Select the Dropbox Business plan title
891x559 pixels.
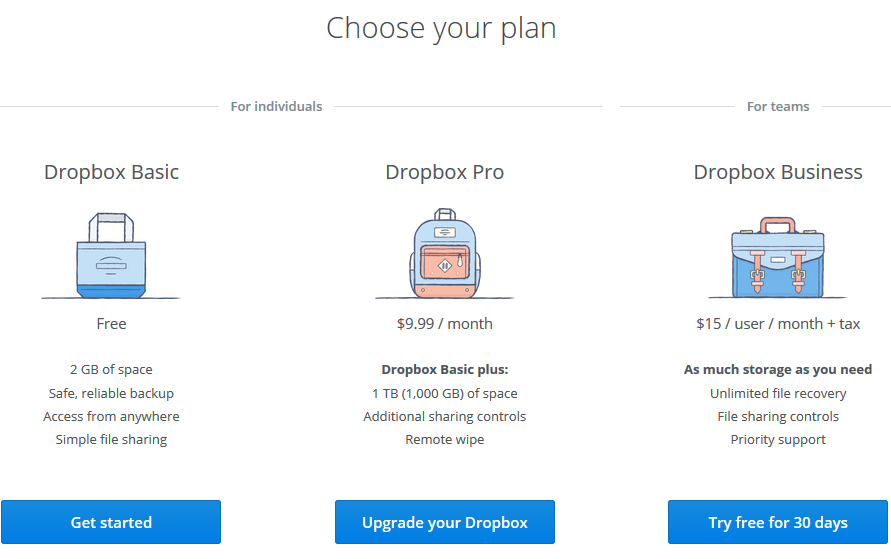click(x=778, y=172)
